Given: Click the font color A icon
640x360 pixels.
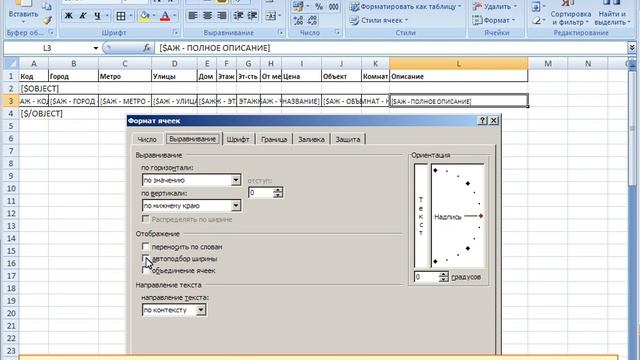Looking at the screenshot, I should (x=165, y=16).
